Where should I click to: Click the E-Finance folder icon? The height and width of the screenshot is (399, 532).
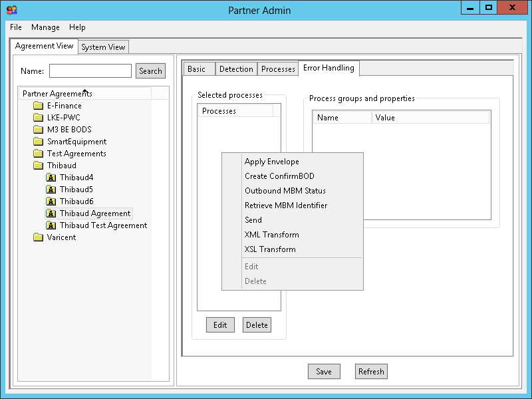point(38,106)
